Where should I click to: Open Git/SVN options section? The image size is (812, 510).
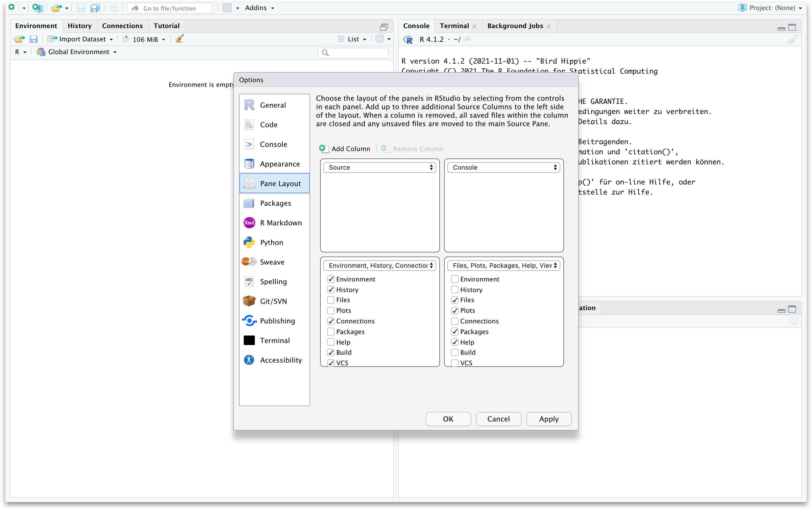[x=273, y=301]
